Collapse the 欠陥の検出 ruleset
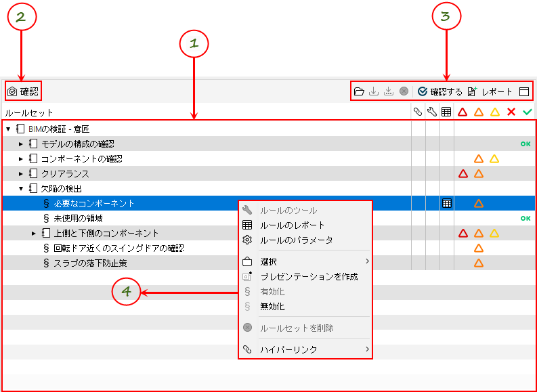Viewport: 537px width, 392px height. tap(21, 189)
